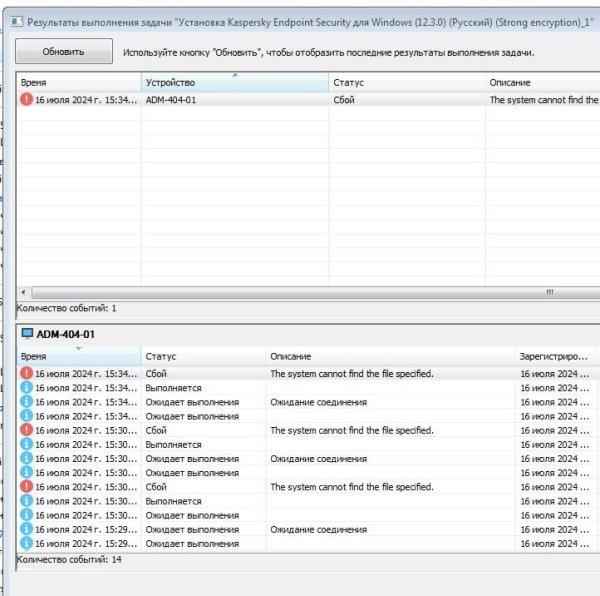Click the Описание column header in the ADM-404-01 event list
The image size is (600, 596).
click(x=390, y=356)
